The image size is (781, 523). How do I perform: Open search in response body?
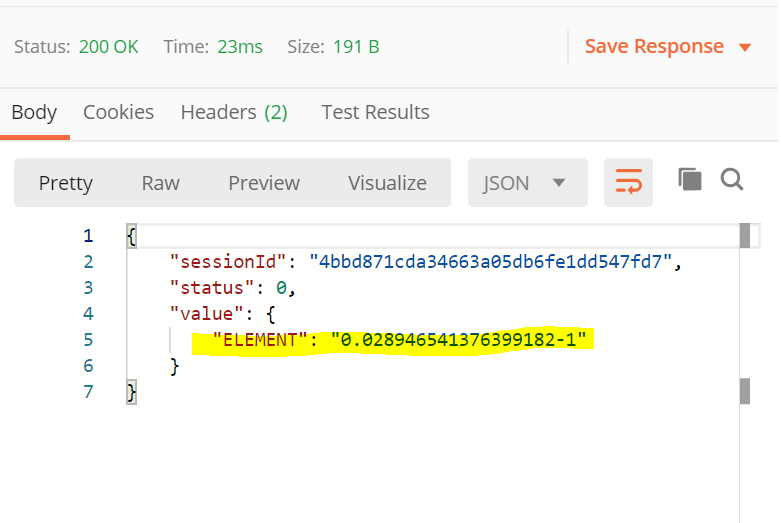coord(732,179)
